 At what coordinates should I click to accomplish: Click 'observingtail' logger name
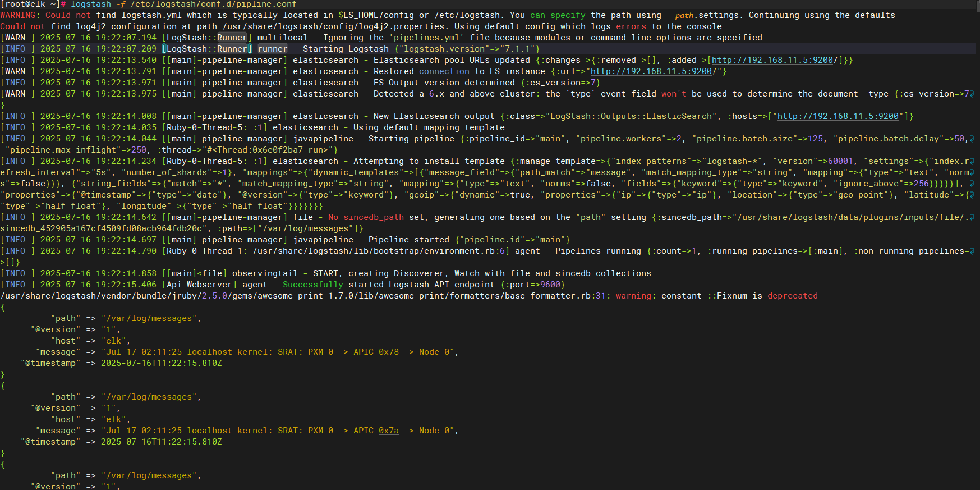point(265,273)
